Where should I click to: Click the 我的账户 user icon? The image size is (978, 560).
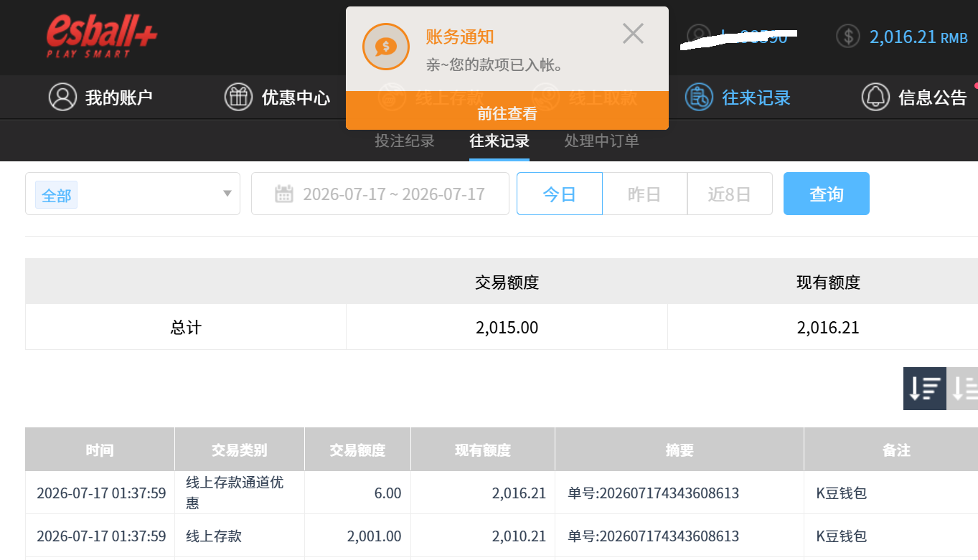(62, 97)
